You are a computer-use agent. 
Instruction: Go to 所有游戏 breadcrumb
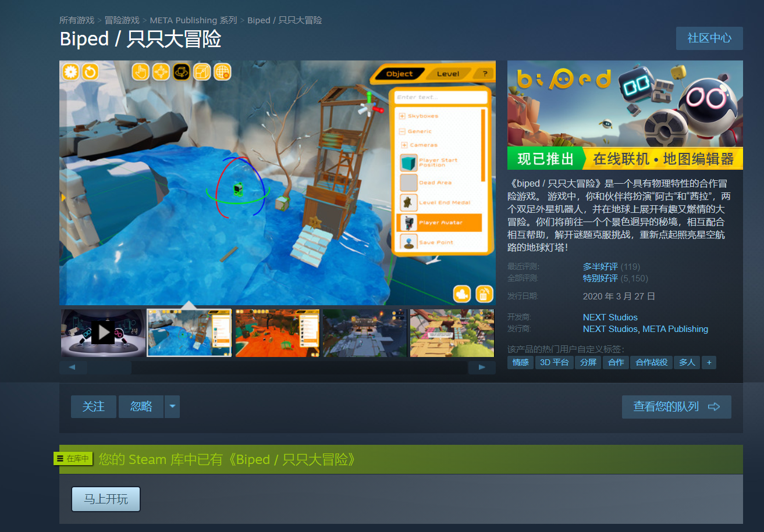[x=77, y=20]
